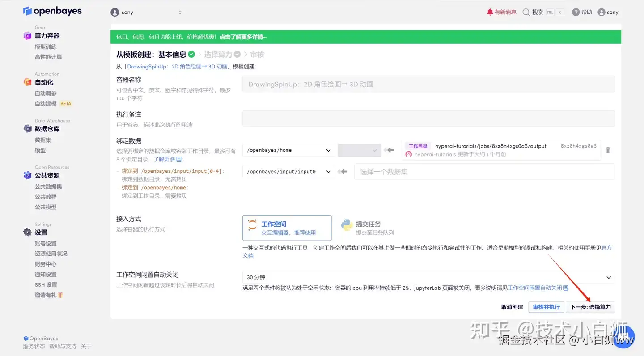Open the 工作空间闲置自动关闭 help link
This screenshot has width=644, height=356.
coord(535,288)
